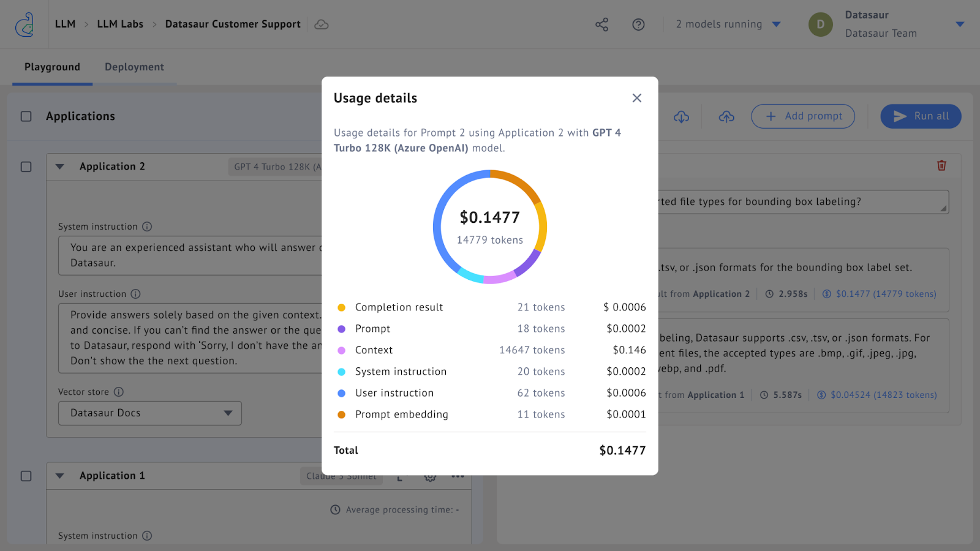The image size is (980, 551).
Task: Delete the prompt with the red trash icon
Action: [x=942, y=165]
